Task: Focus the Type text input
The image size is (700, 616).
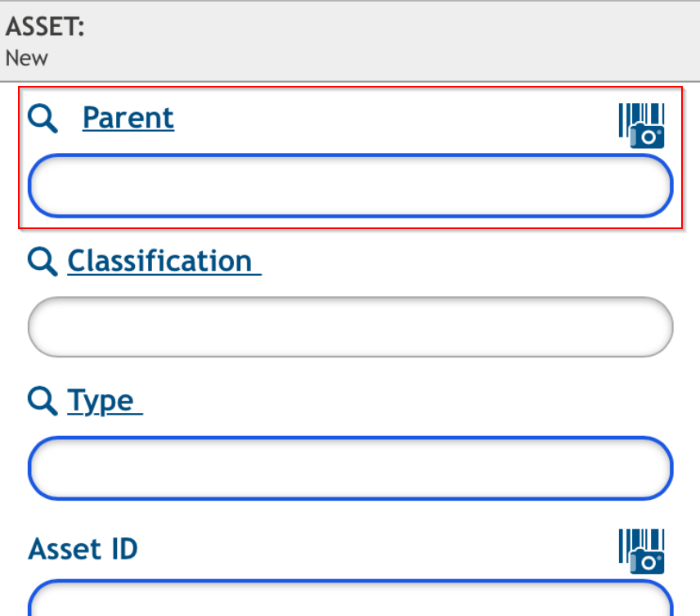Action: pos(350,468)
